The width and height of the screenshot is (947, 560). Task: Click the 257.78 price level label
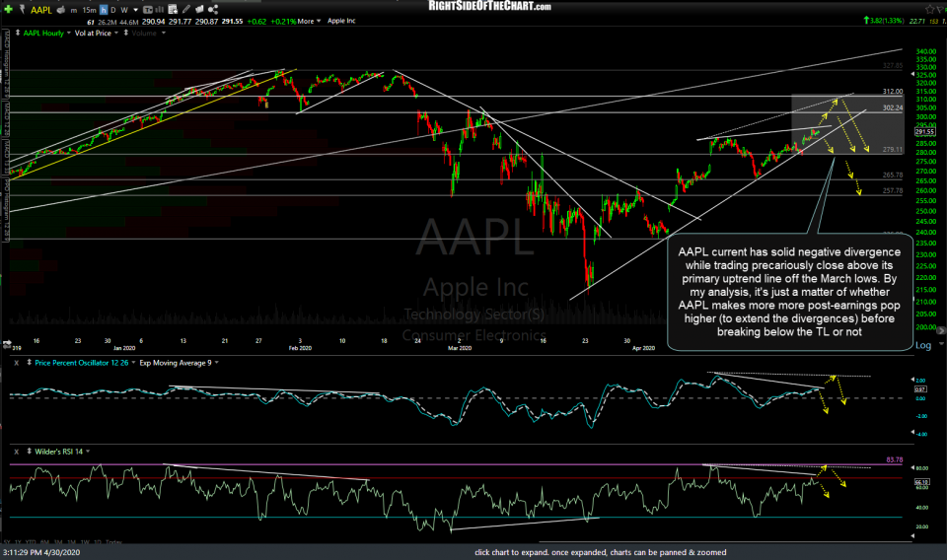click(x=893, y=190)
